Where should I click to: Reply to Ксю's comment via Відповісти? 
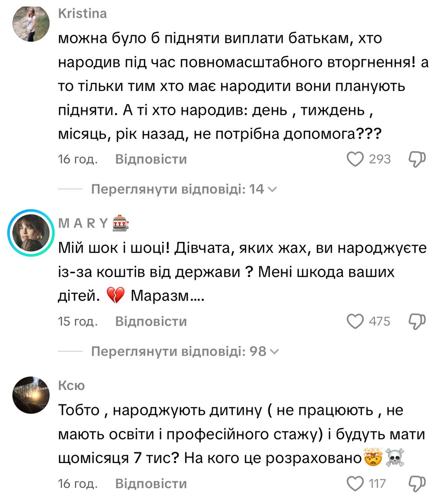coord(151,484)
